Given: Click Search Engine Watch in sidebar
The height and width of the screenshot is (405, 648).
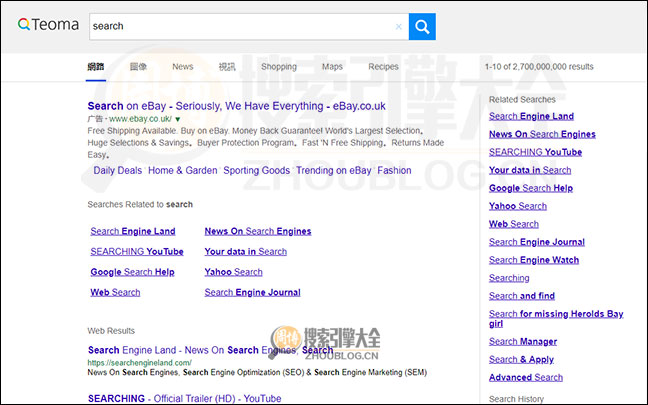Looking at the screenshot, I should pyautogui.click(x=533, y=260).
